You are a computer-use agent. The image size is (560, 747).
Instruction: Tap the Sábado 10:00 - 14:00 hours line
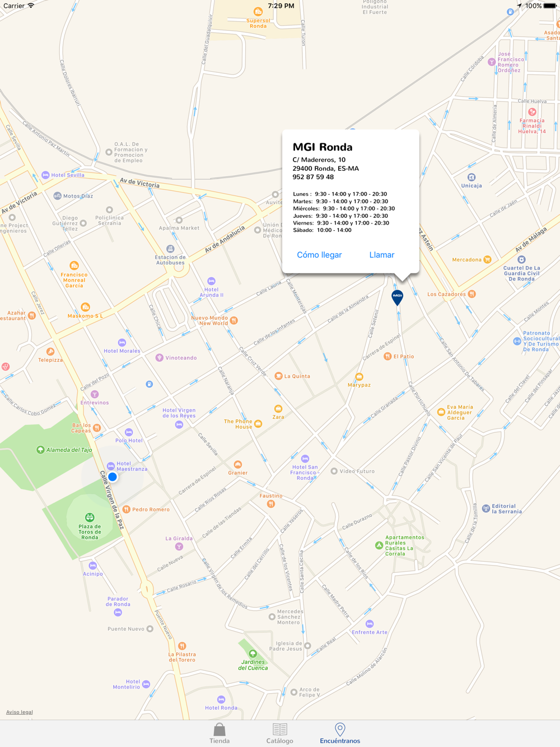[323, 230]
